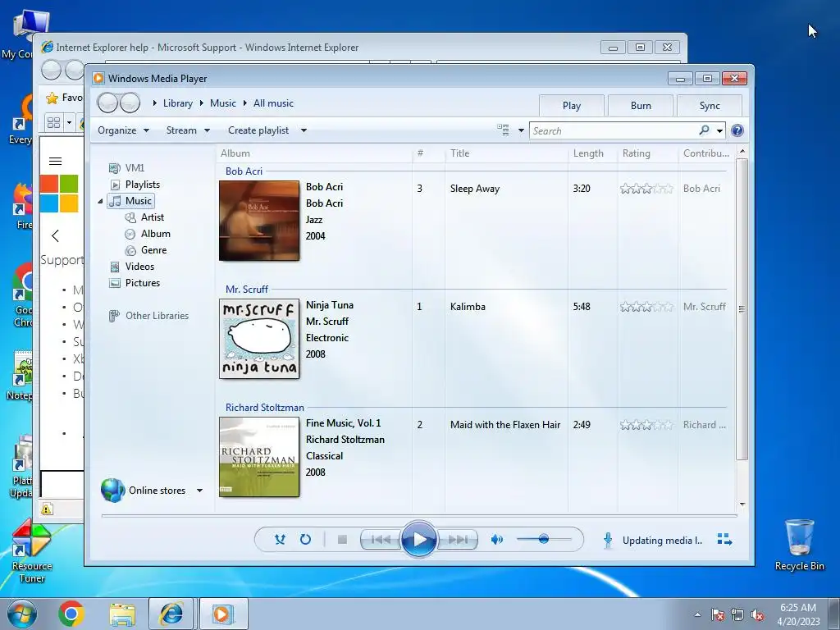Open search options dropdown arrow
Viewport: 840px width, 630px height.
click(719, 130)
